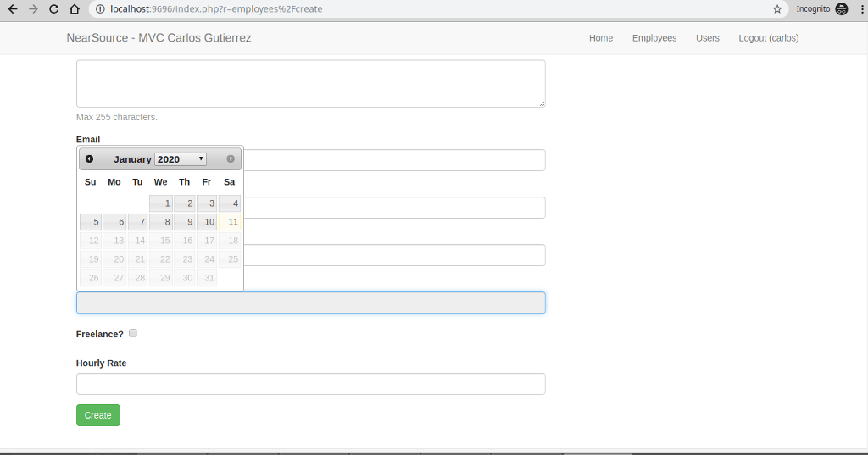Click the NearSource brand title link
The height and width of the screenshot is (455, 868).
point(159,37)
